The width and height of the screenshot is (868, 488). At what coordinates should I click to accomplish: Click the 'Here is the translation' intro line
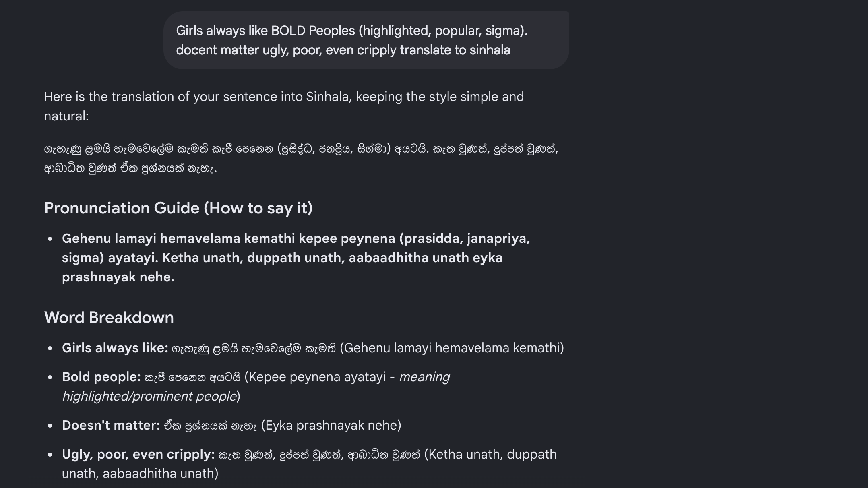pyautogui.click(x=284, y=106)
